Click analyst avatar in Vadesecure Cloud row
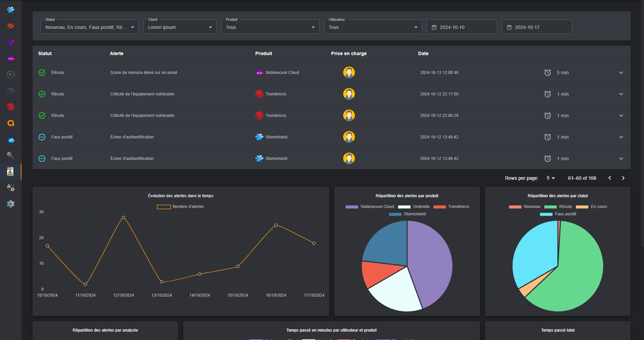 pos(349,73)
